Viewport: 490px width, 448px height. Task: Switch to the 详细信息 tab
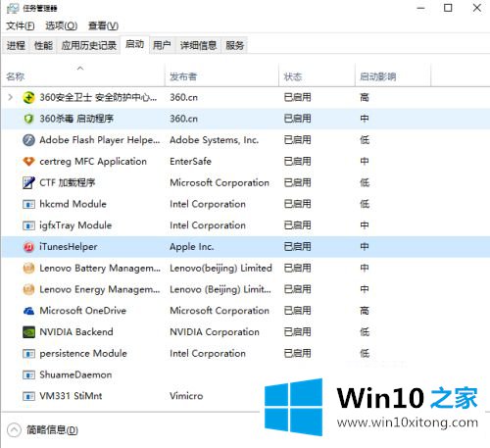tap(198, 45)
